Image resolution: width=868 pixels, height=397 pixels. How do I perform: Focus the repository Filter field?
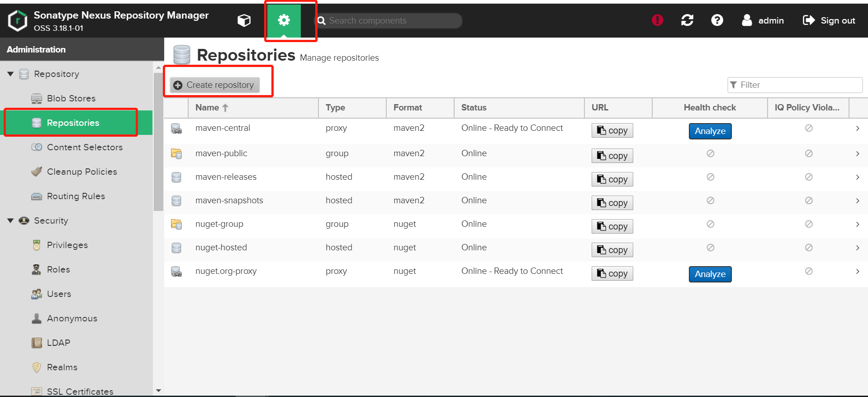point(795,85)
